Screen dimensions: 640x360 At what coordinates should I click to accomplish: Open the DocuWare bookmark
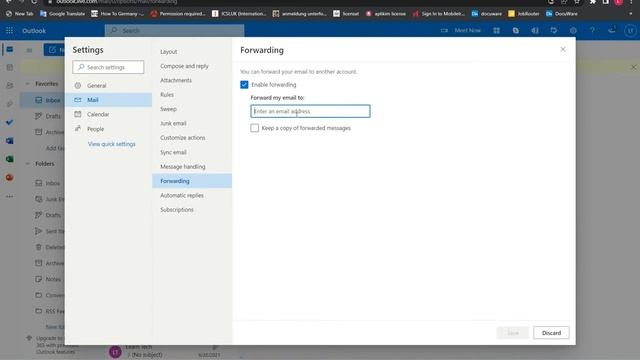click(x=562, y=13)
